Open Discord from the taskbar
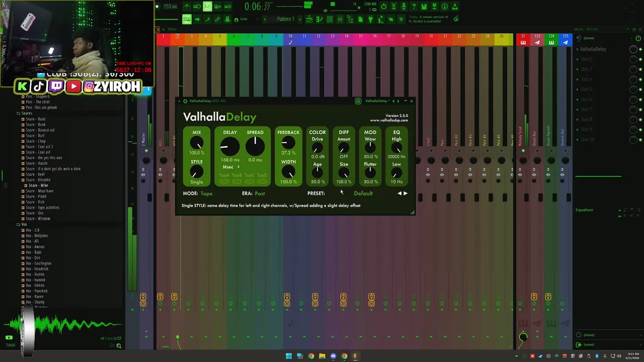This screenshot has height=362, width=644. (x=333, y=356)
